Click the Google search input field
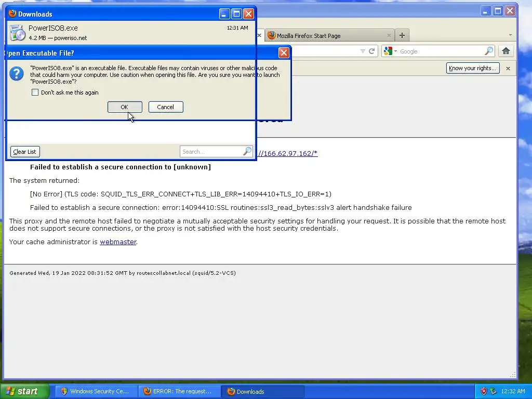 [x=441, y=51]
